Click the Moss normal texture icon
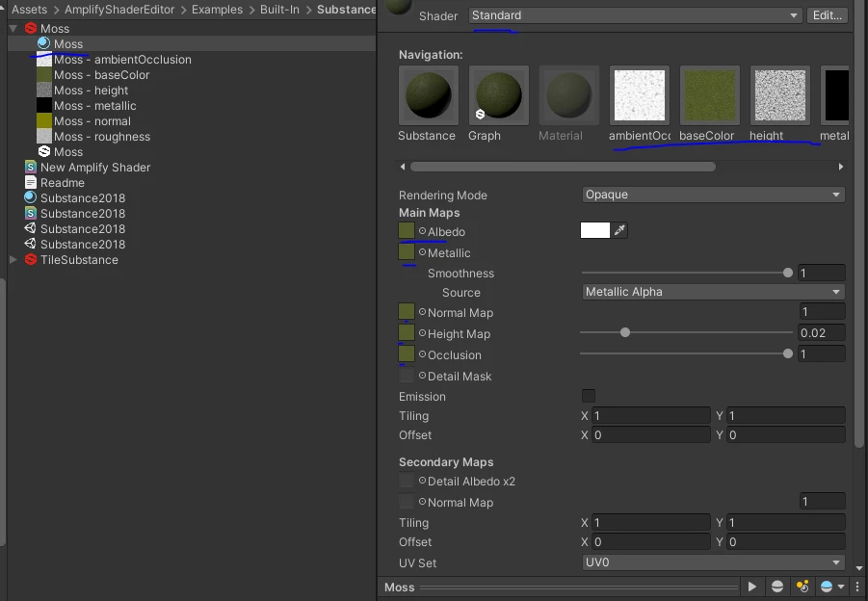 (44, 121)
